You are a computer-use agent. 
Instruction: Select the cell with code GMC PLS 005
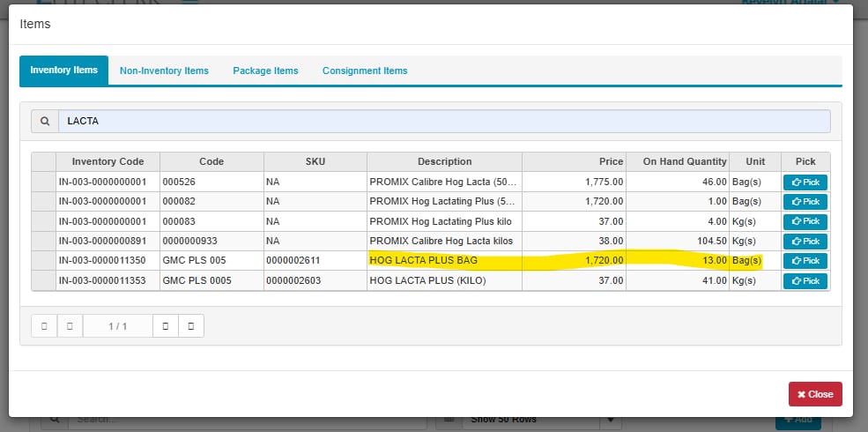(211, 261)
